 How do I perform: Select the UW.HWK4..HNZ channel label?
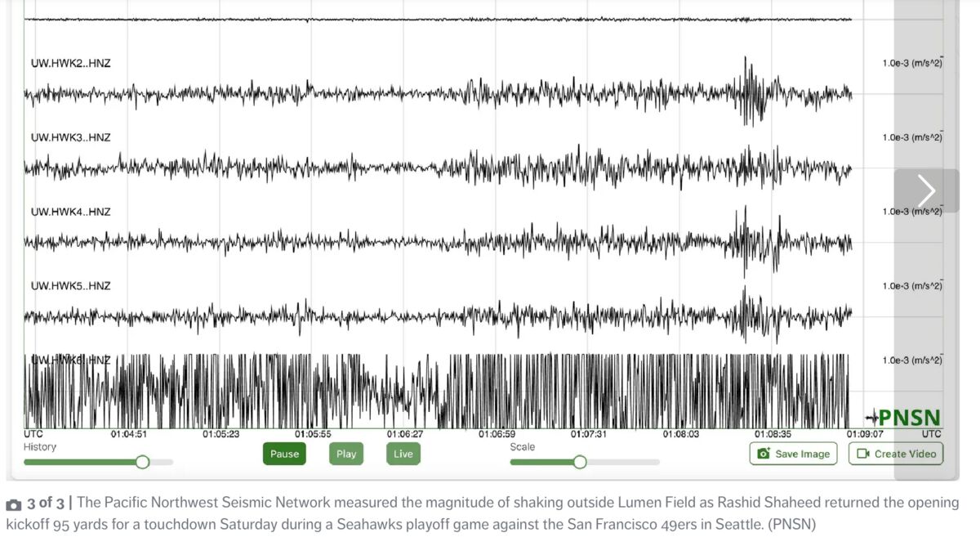[x=70, y=212]
